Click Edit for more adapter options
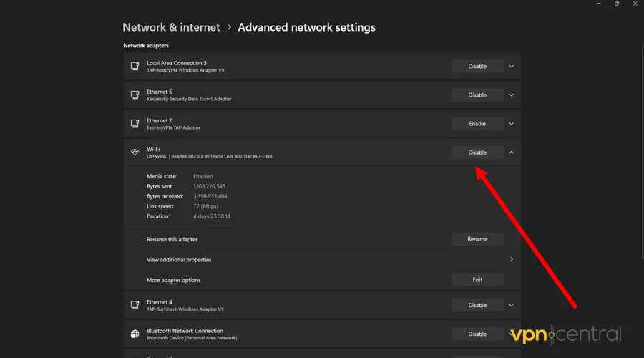The image size is (644, 358). coord(477,280)
